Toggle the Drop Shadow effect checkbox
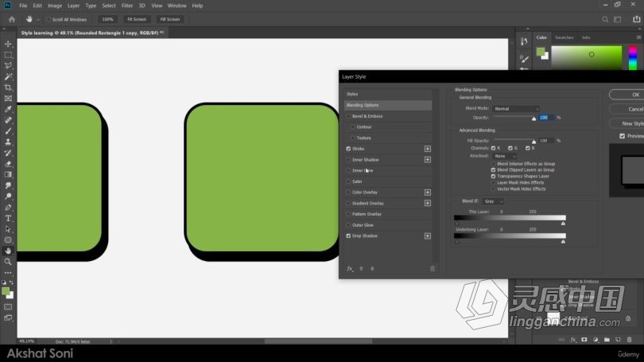The height and width of the screenshot is (362, 644). click(348, 235)
